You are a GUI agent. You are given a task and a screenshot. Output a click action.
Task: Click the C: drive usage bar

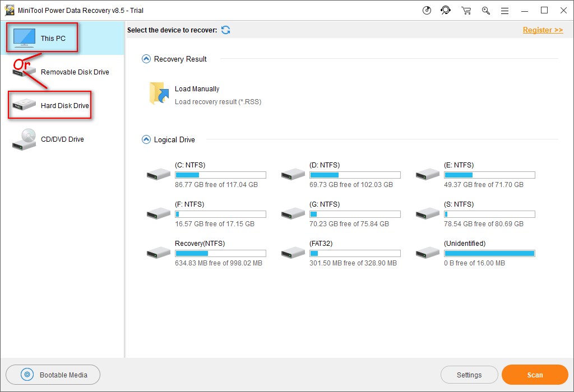pos(220,175)
